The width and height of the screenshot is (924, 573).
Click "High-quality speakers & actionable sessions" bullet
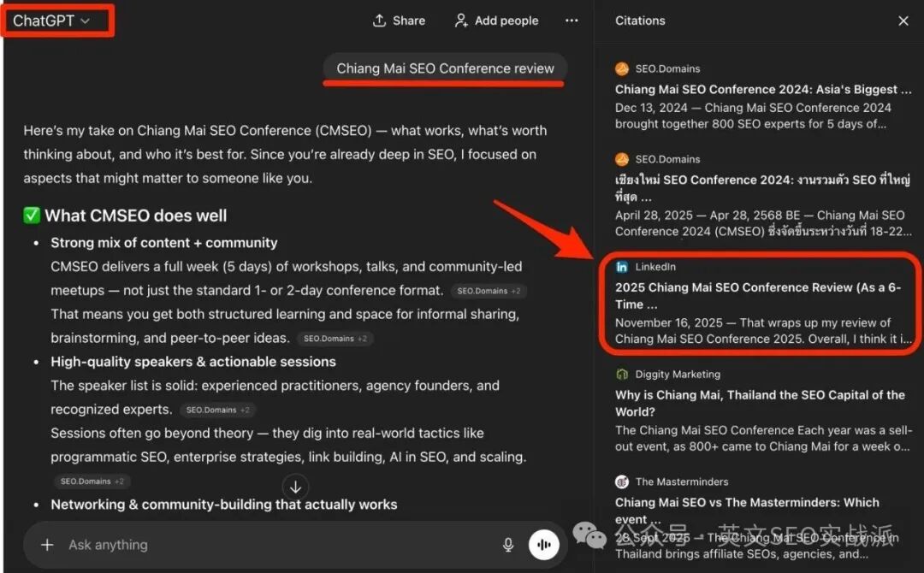(x=193, y=362)
